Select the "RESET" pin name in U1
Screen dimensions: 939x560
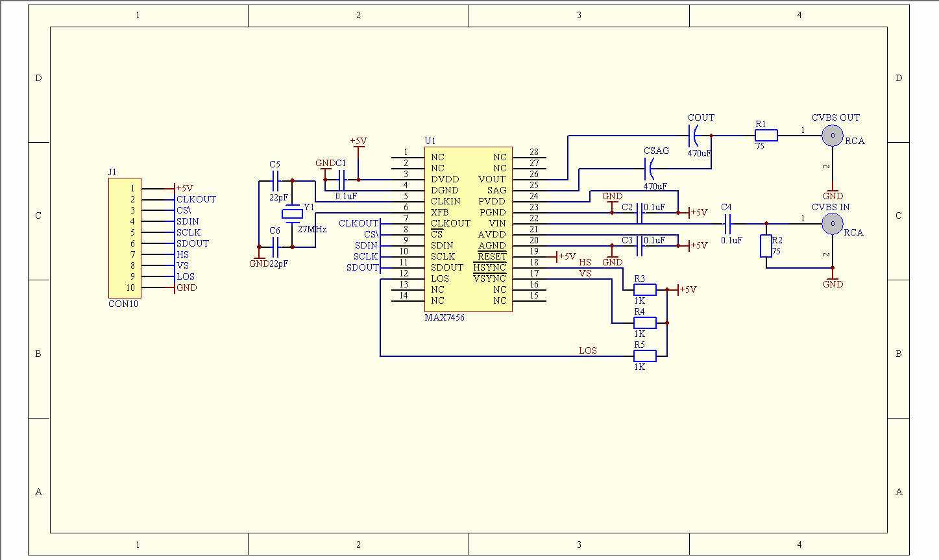pyautogui.click(x=491, y=256)
